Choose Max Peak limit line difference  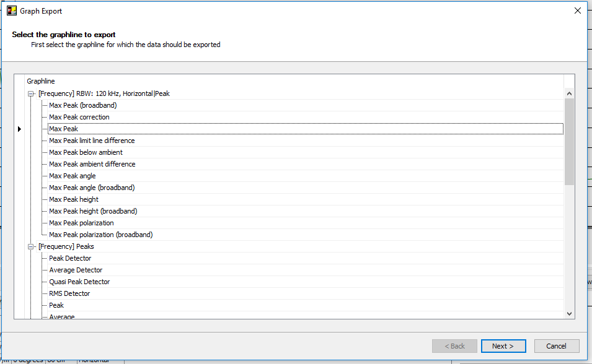(92, 141)
